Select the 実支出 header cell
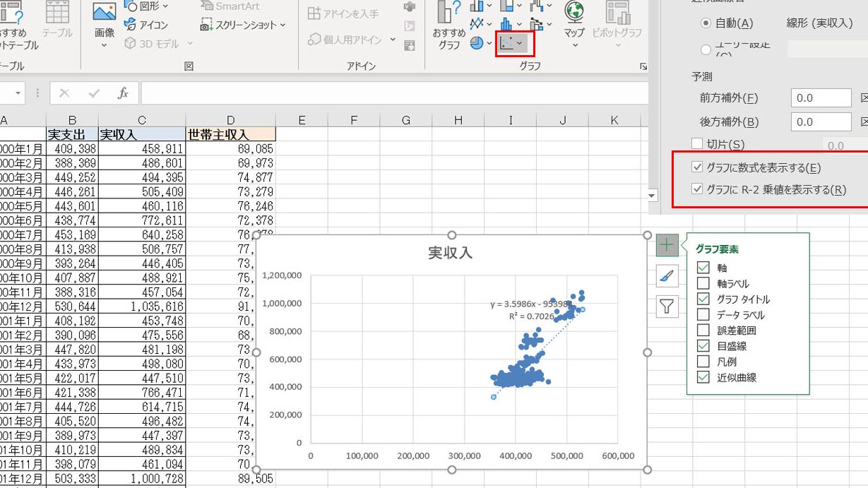Viewport: 868px width, 488px height. tap(72, 134)
